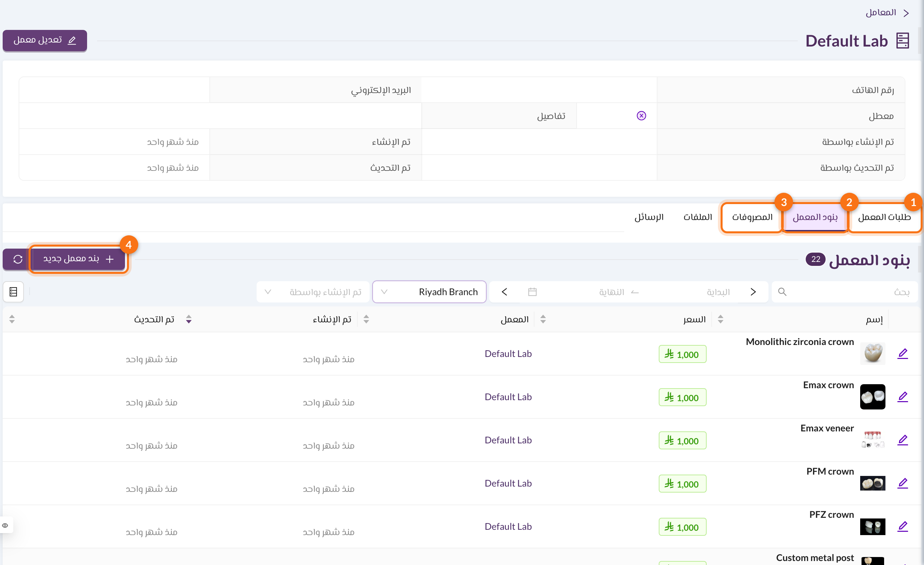
Task: Click the disabled status X icon
Action: tap(641, 116)
